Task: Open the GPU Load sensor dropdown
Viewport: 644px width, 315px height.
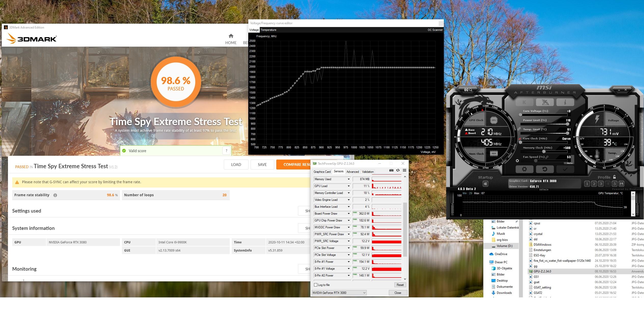Action: coord(349,186)
